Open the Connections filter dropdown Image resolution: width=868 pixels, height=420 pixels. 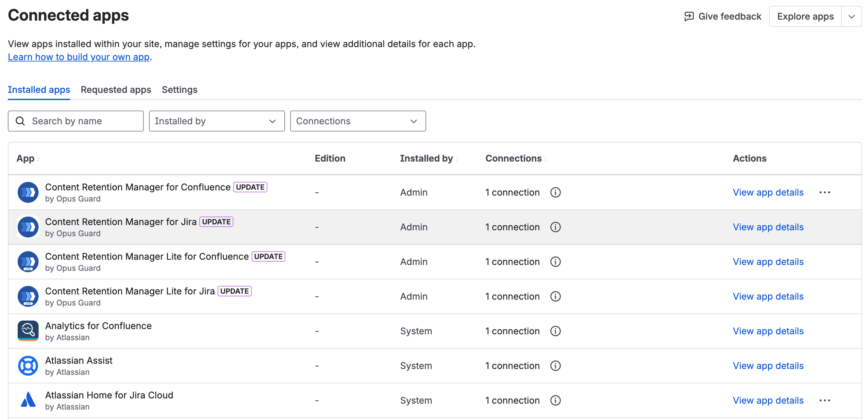point(358,121)
